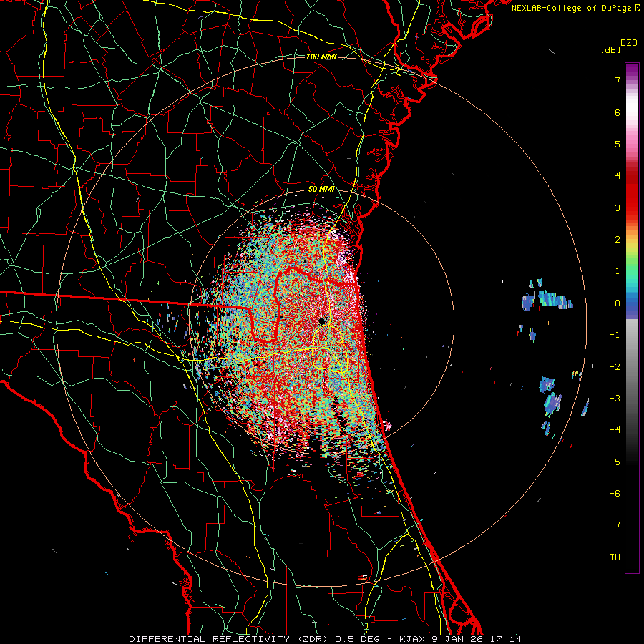The image size is (644, 644).
Task: Click the -6 value on color scale
Action: pyautogui.click(x=615, y=494)
